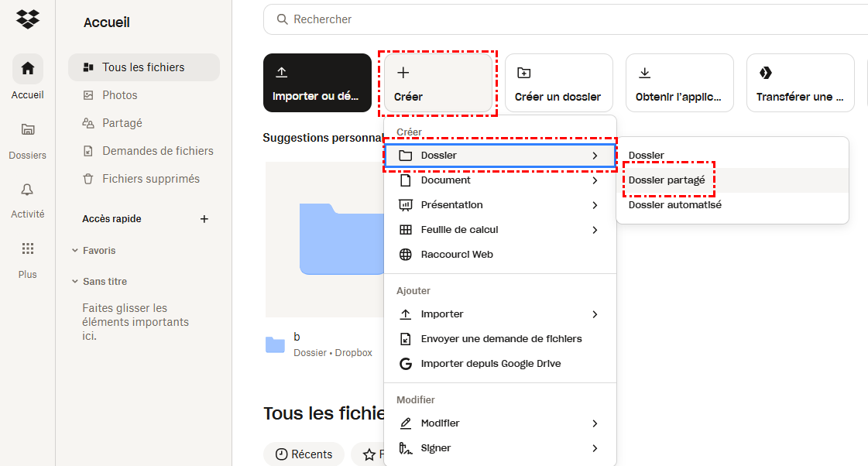868x466 pixels.
Task: Add a quick access item with plus icon
Action: (204, 219)
